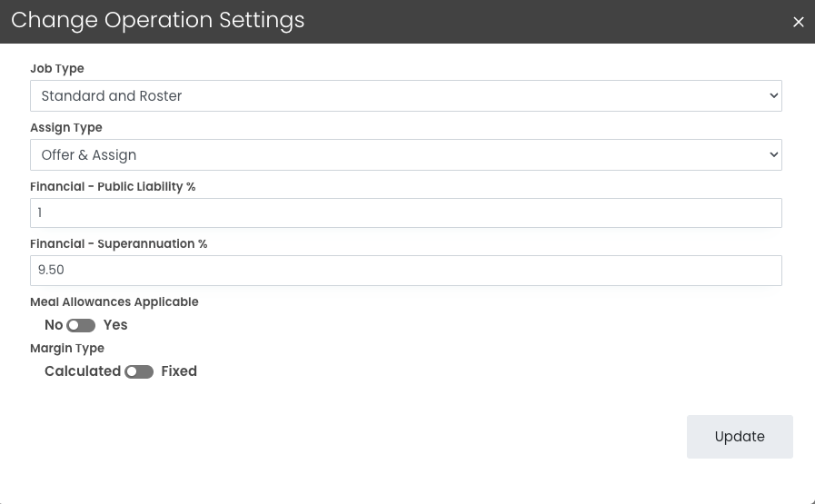Viewport: 815px width, 504px height.
Task: Select the No label for Meal Allowances
Action: 54,325
